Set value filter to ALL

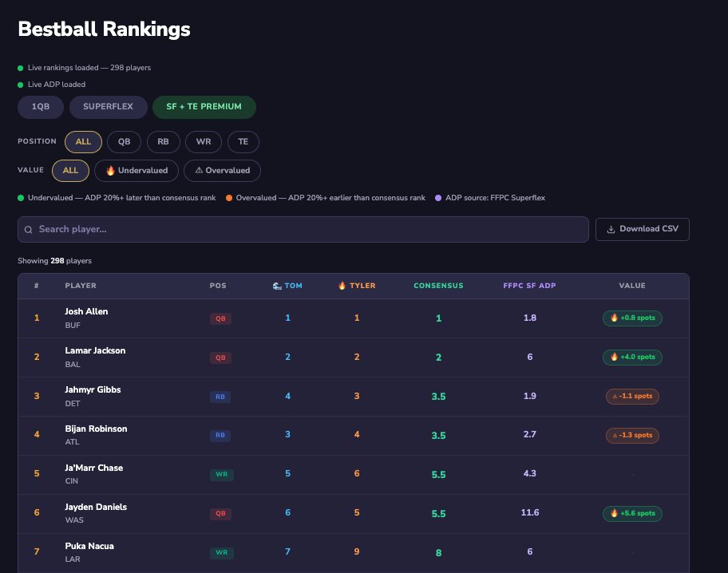(70, 171)
